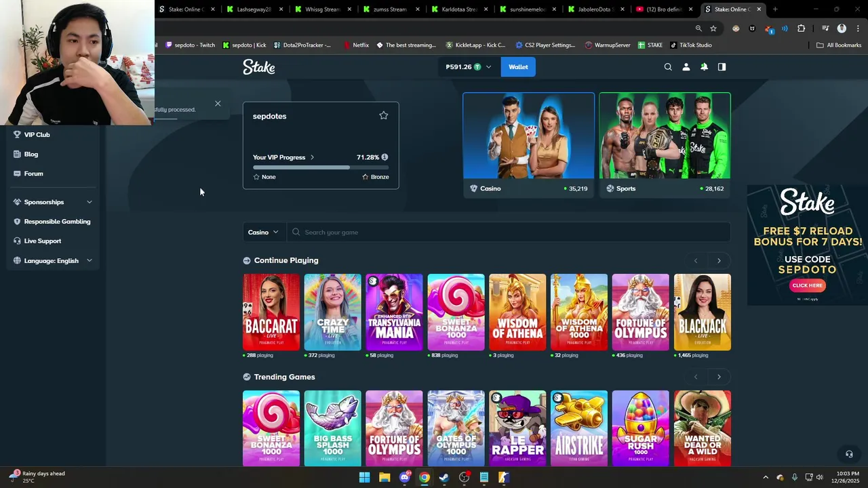Screen dimensions: 868x488
Task: Open the notifications bell icon
Action: click(x=704, y=67)
